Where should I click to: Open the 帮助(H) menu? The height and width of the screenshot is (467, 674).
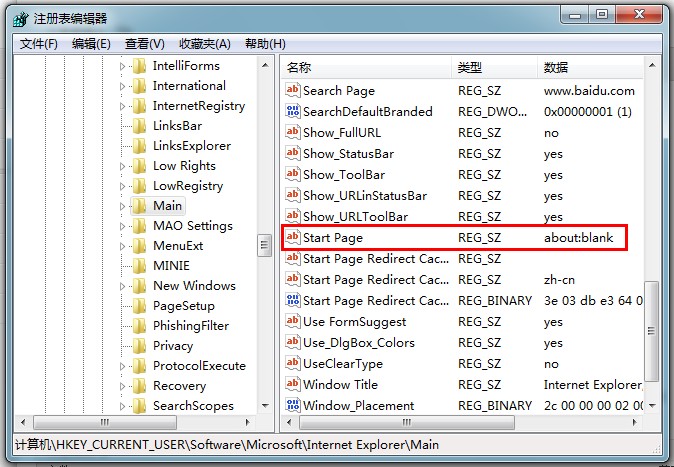(265, 44)
